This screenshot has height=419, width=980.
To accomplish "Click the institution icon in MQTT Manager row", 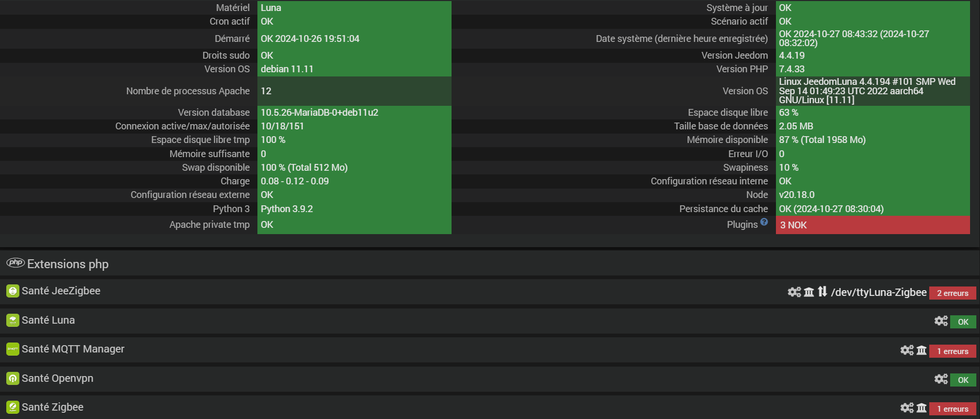I will [x=921, y=350].
